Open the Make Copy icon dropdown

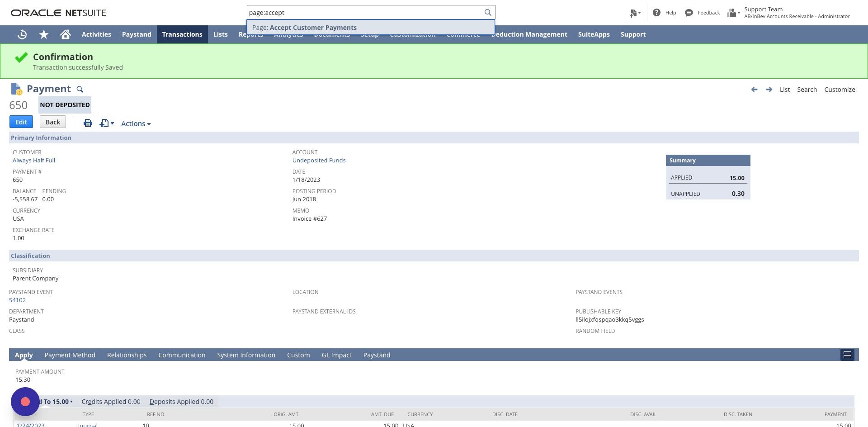coord(107,123)
